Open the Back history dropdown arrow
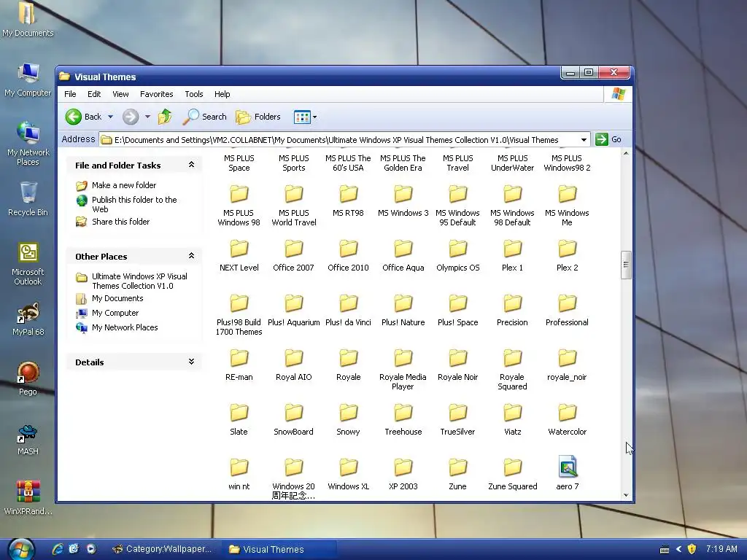Screen dimensions: 747x560 point(111,117)
